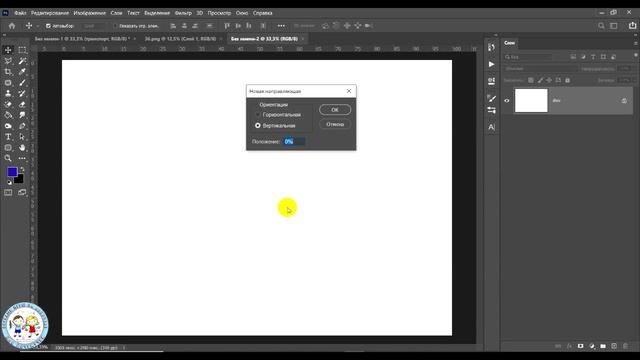Screen dimensions: 640x360
Task: Swap foreground and background colors
Action: pyautogui.click(x=22, y=169)
